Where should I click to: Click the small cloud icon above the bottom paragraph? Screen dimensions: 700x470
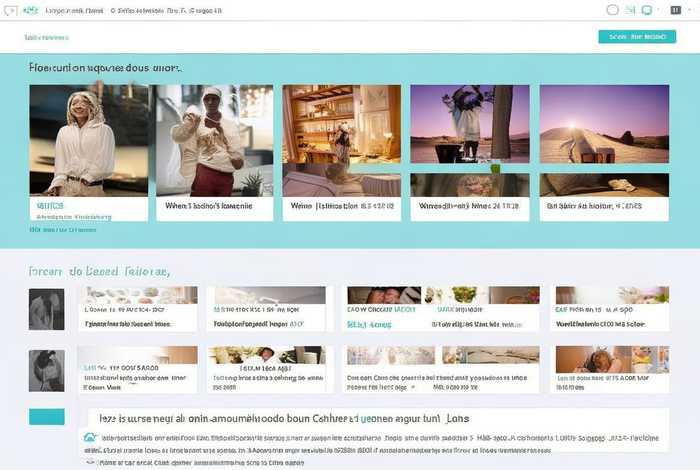(90, 438)
